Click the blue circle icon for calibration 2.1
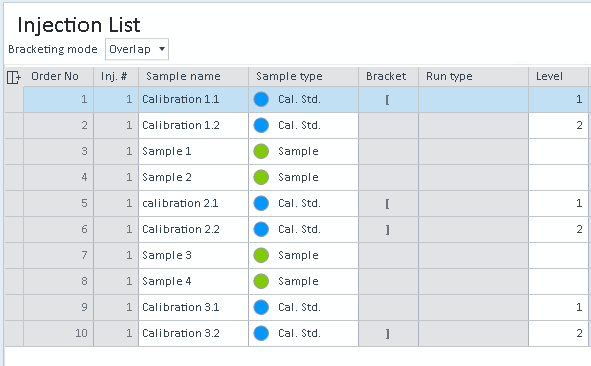This screenshot has height=366, width=591. click(x=261, y=204)
